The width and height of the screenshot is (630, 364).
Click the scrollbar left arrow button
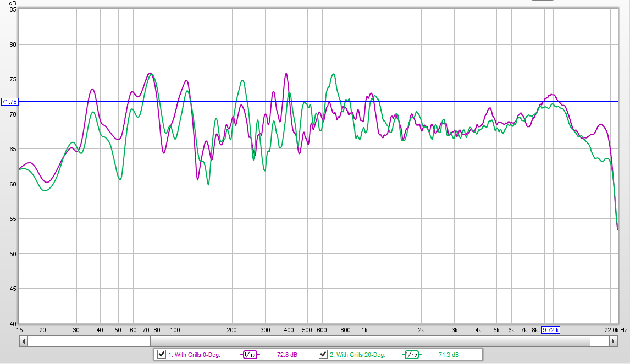click(23, 341)
